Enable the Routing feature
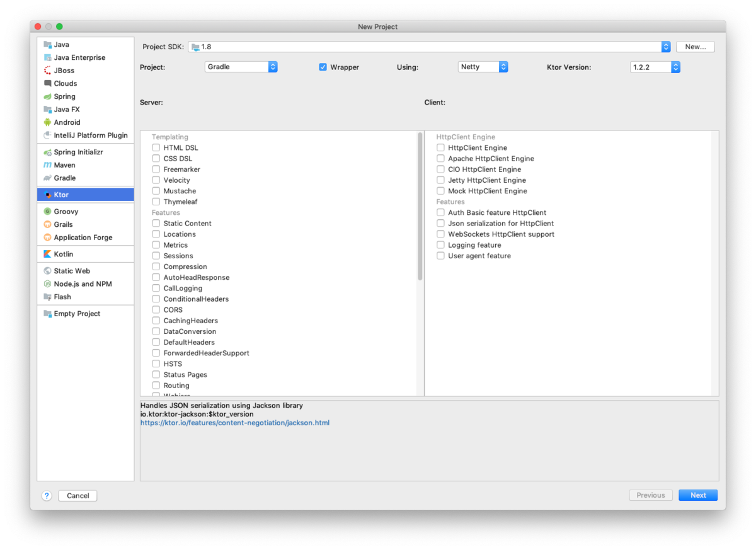This screenshot has width=756, height=550. point(156,386)
